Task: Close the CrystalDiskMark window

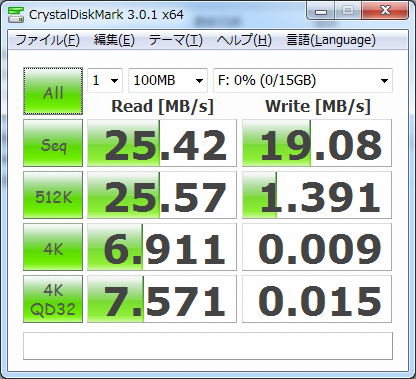Action: (x=385, y=11)
